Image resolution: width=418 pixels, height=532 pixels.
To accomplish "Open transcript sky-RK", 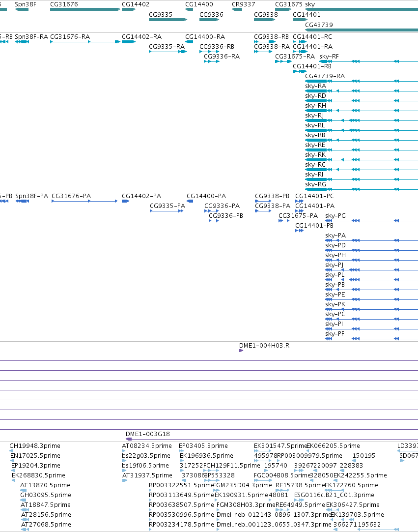I will tap(315, 155).
